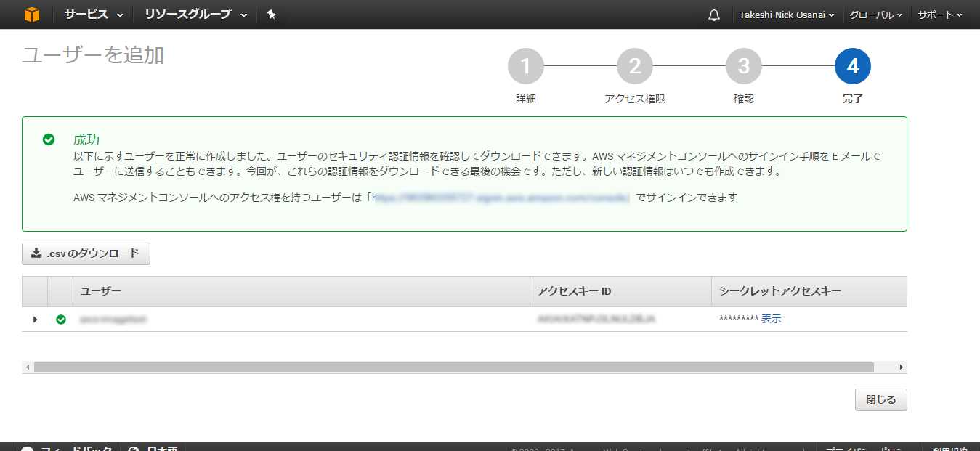The image size is (980, 451).
Task: Reveal the secret key via 表示 link
Action: 772,320
